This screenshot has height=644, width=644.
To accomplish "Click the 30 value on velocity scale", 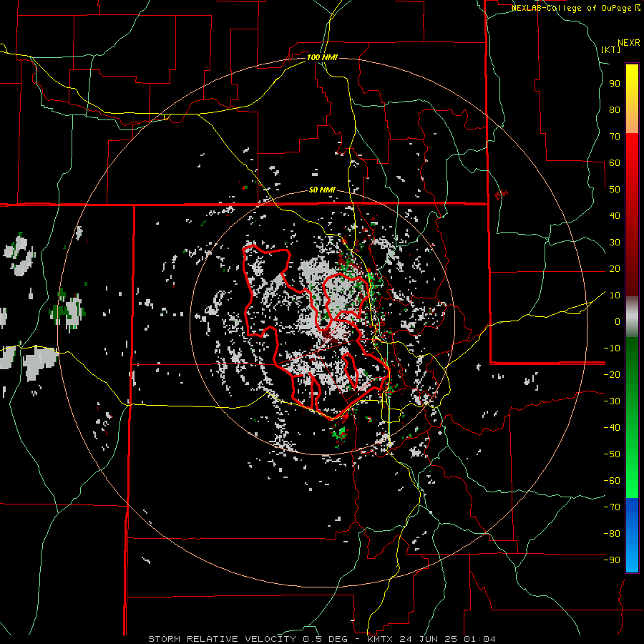I will click(x=615, y=243).
